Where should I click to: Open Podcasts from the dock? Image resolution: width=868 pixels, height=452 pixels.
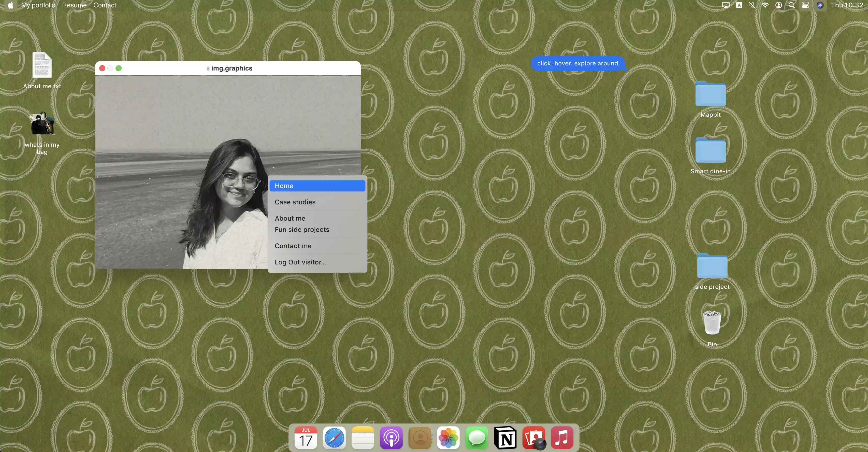pos(391,437)
